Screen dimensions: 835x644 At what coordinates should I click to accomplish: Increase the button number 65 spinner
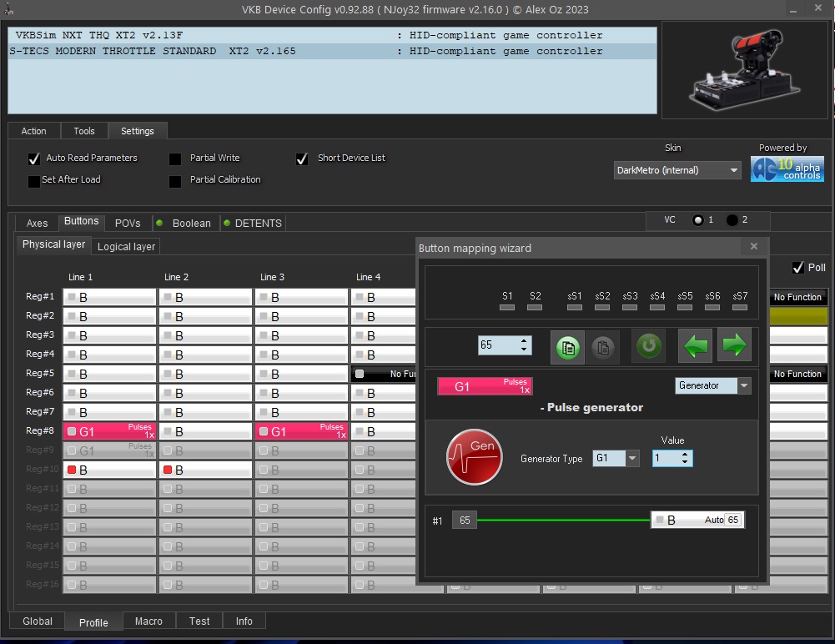click(x=524, y=341)
